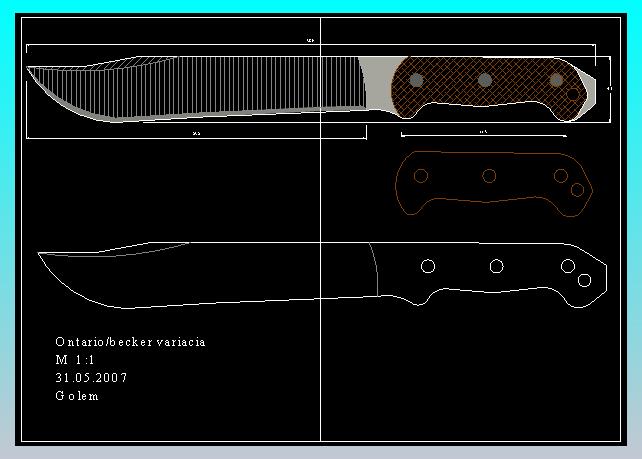Pick the middle hole in white knife outline

click(496, 266)
